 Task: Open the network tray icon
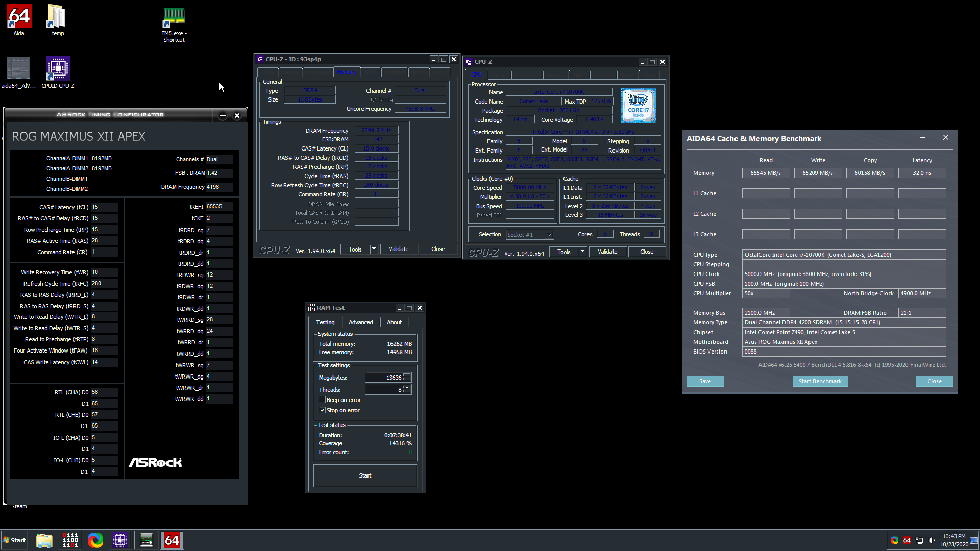(x=919, y=540)
